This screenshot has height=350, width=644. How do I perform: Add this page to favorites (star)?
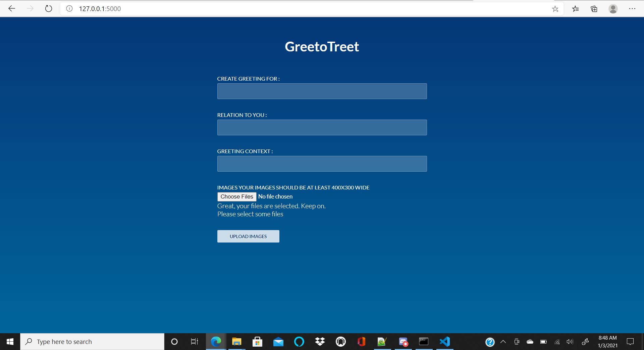[x=555, y=9]
